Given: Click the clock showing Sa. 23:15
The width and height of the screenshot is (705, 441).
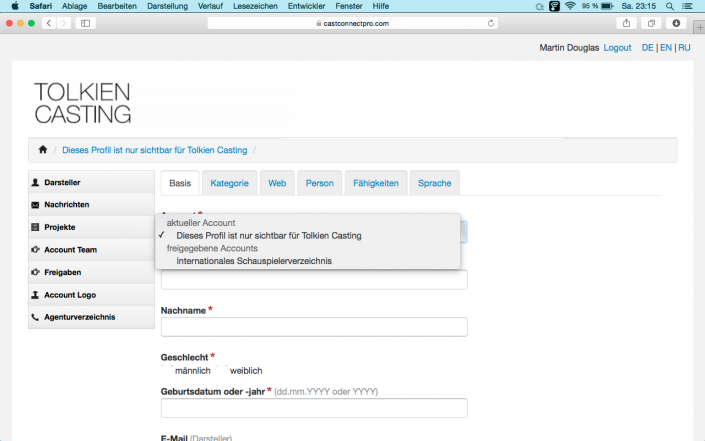Looking at the screenshot, I should 638,6.
